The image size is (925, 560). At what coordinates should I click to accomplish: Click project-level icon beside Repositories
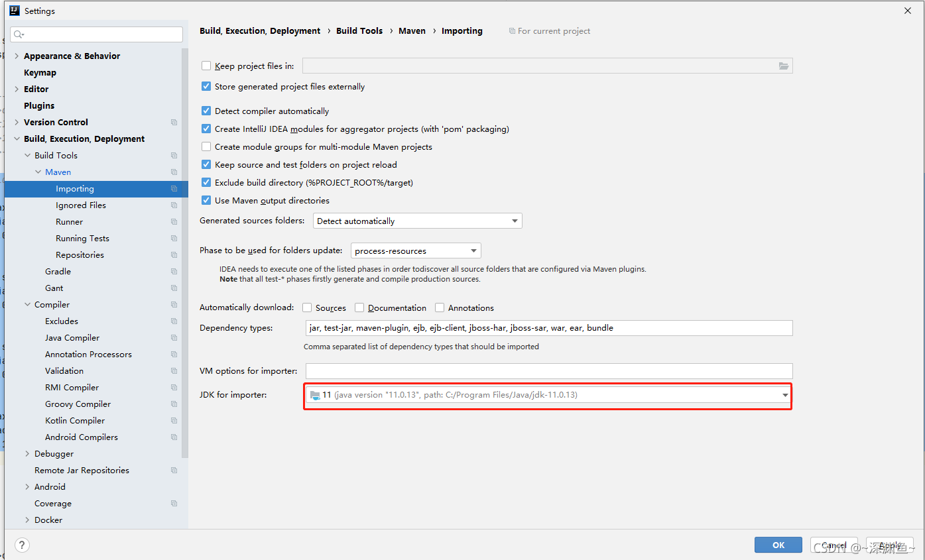(174, 254)
